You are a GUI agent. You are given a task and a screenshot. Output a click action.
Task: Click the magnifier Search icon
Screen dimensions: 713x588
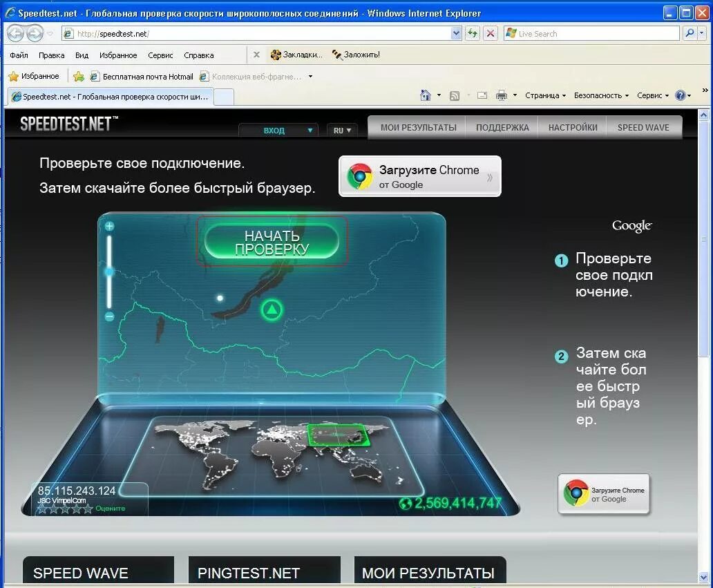690,33
